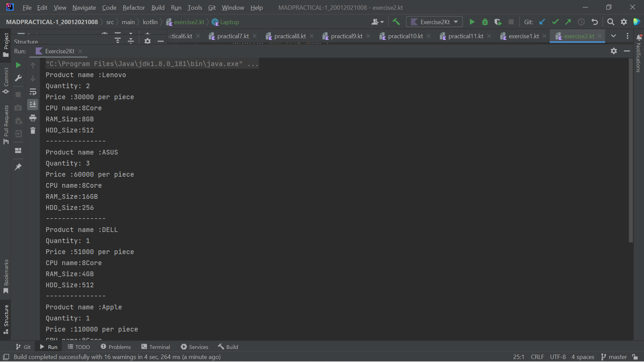Clear all console output with trash icon

click(x=33, y=131)
